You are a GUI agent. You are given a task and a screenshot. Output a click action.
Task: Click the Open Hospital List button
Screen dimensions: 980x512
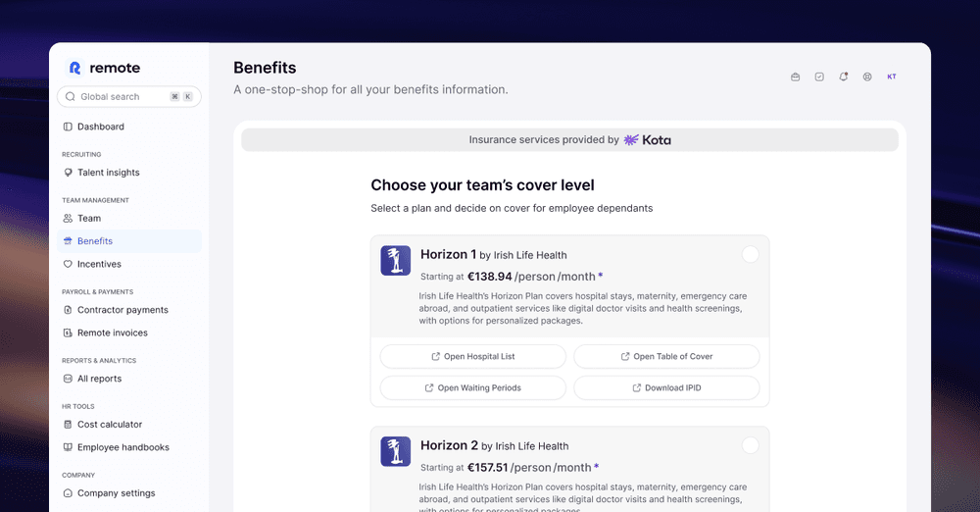(473, 356)
